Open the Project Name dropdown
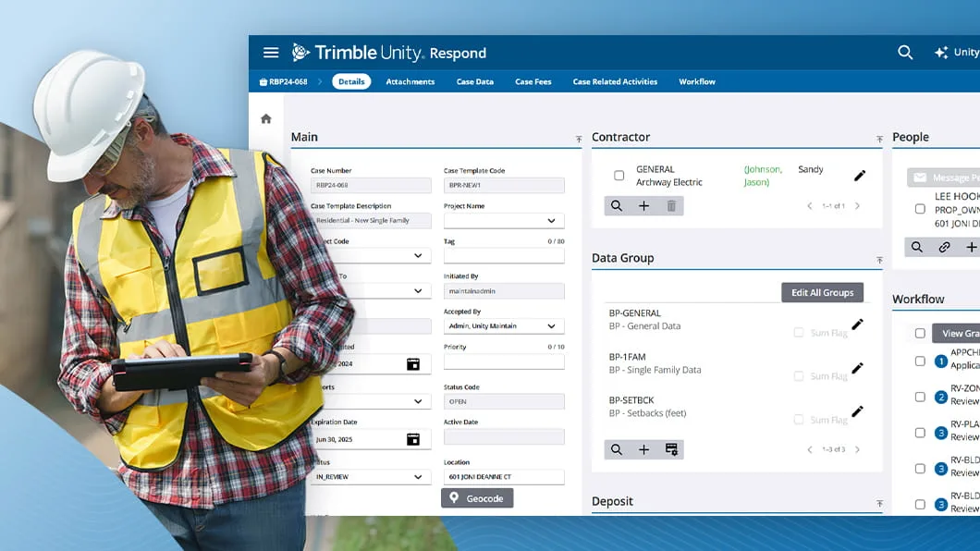 tap(504, 221)
